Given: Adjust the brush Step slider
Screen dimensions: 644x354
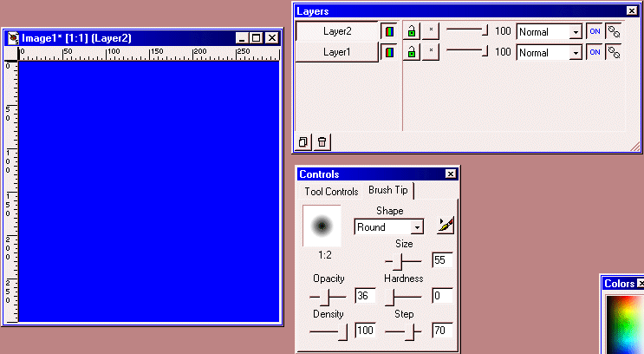Looking at the screenshot, I should point(403,331).
